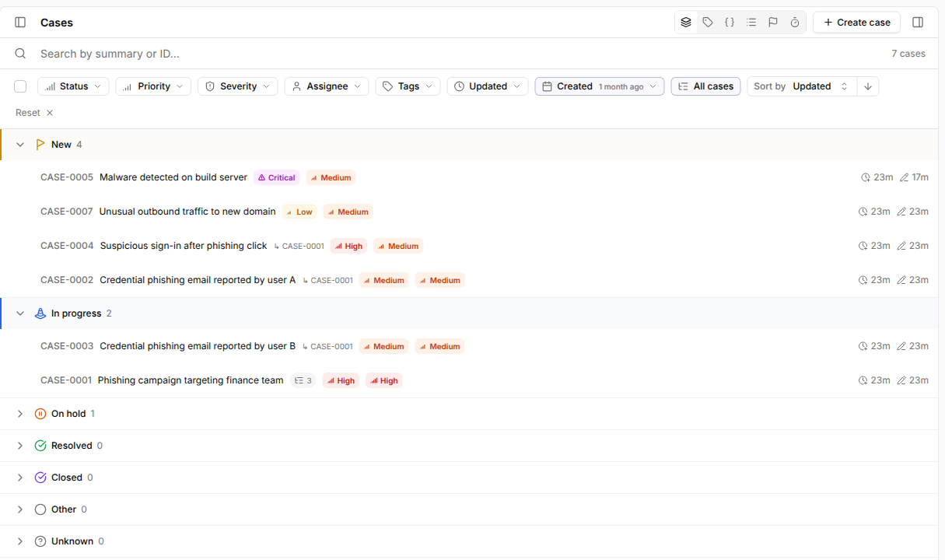
Task: Collapse the In progress group chevron
Action: click(x=20, y=313)
